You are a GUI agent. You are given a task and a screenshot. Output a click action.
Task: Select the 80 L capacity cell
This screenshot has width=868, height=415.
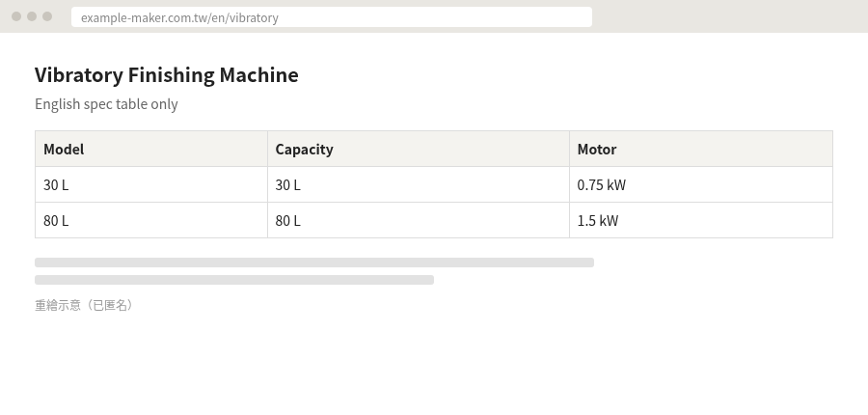click(419, 220)
